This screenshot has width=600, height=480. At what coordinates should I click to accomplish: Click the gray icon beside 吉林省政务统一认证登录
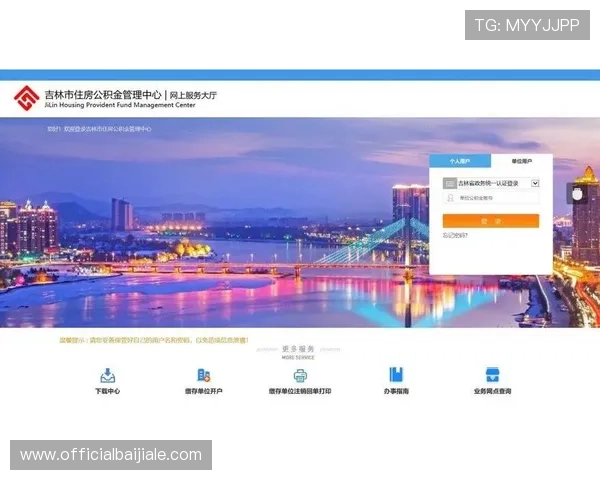(450, 183)
